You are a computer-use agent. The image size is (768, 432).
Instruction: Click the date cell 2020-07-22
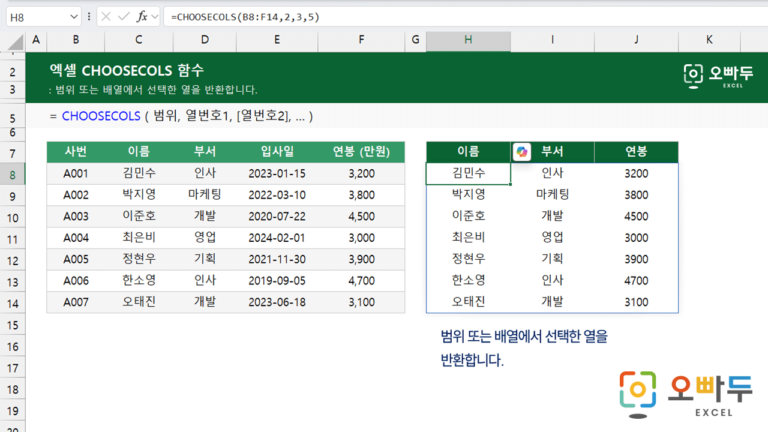point(277,216)
